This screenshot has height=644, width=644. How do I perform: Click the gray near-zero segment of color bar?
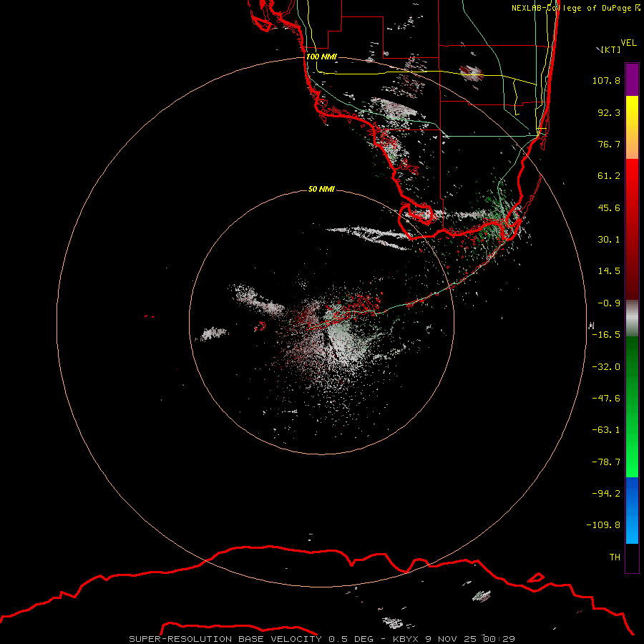click(632, 318)
